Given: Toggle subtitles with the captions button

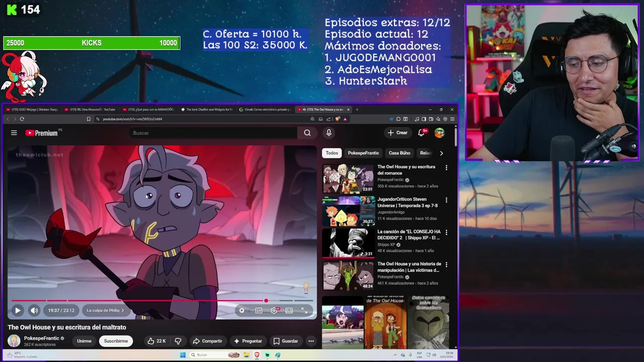Looking at the screenshot, I should tap(259, 310).
